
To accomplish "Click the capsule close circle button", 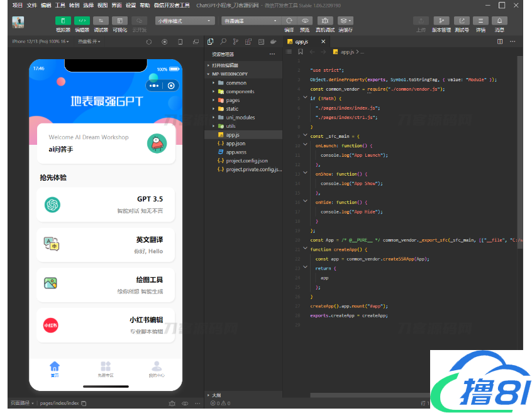I will coord(171,86).
